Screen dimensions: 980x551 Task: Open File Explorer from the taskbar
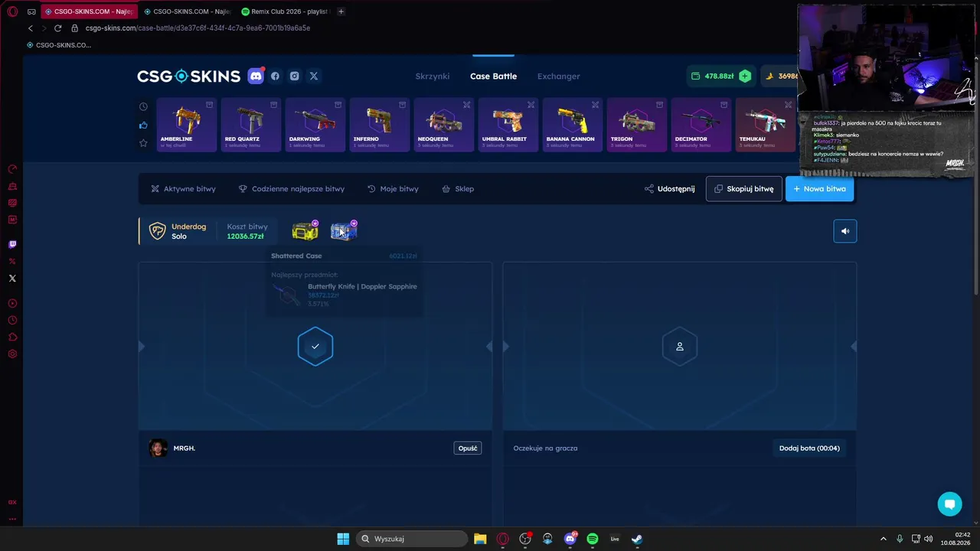[x=480, y=539]
